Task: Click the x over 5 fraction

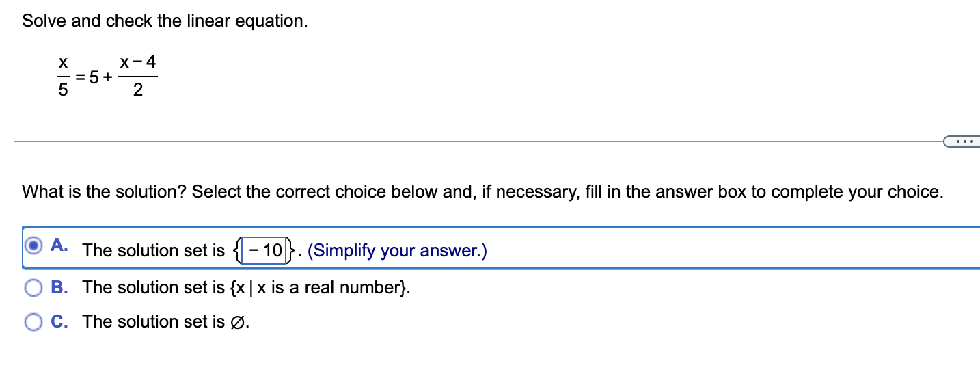Action: (62, 77)
